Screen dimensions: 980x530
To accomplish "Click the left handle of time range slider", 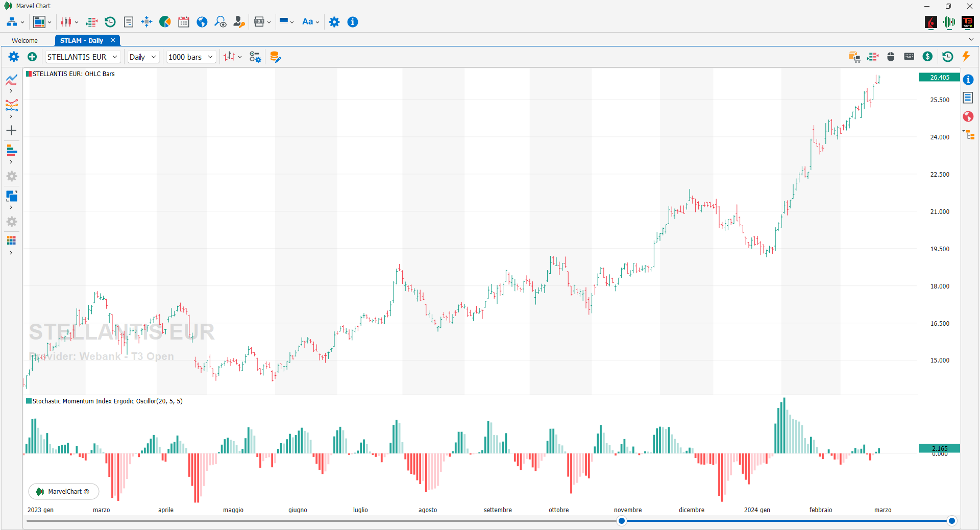I will point(621,521).
